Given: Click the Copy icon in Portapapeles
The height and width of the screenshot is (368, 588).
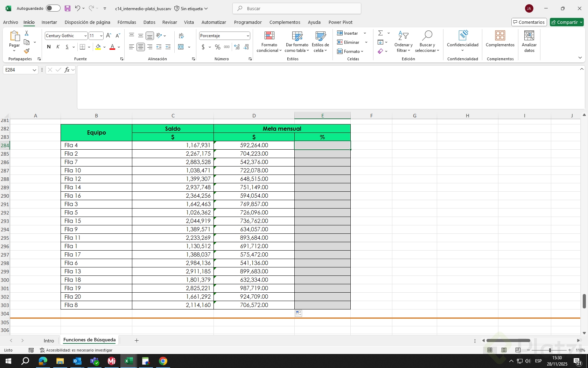Looking at the screenshot, I should (x=27, y=42).
